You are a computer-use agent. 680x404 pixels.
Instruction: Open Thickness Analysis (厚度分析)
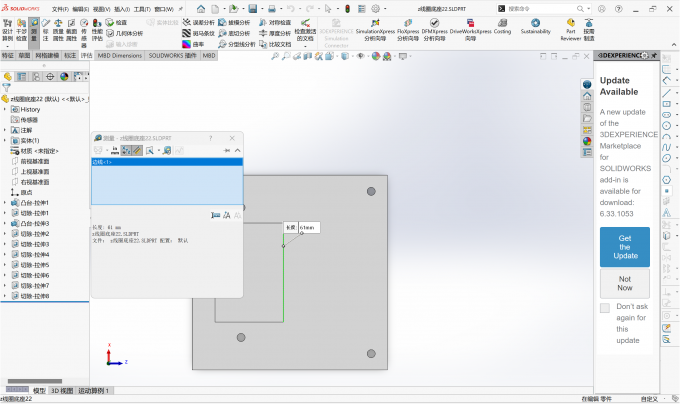coord(275,33)
